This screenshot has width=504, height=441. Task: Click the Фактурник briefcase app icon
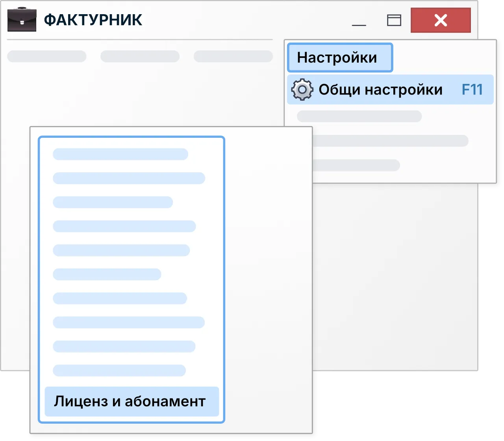[22, 19]
